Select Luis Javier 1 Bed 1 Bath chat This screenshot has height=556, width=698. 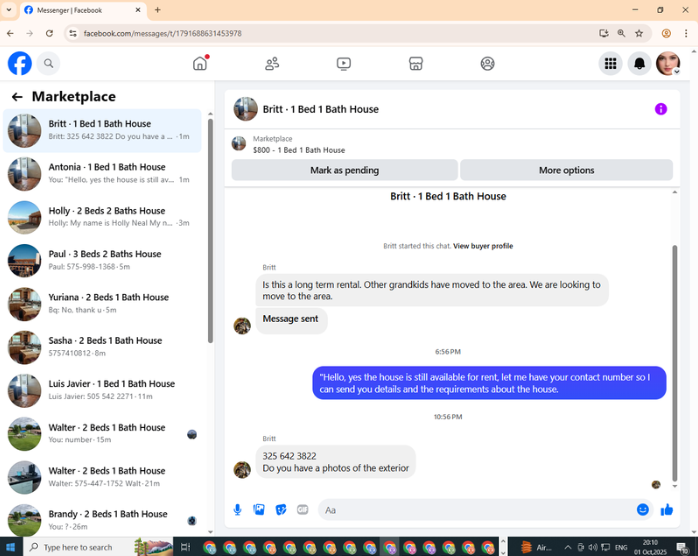point(102,390)
